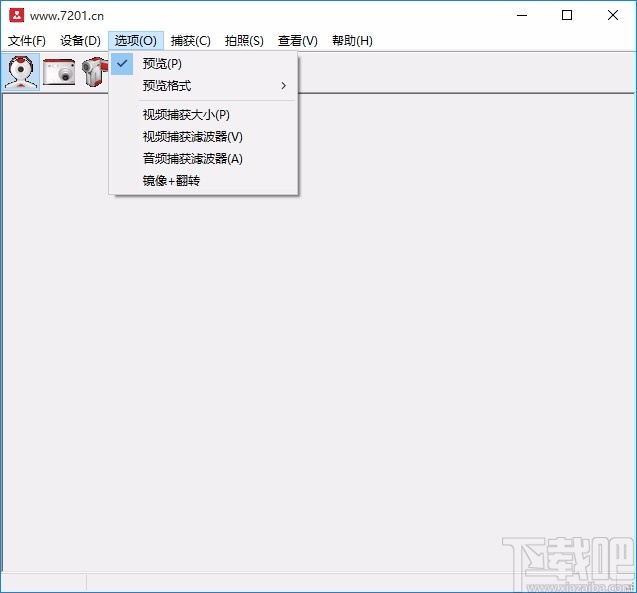This screenshot has width=637, height=593.
Task: Open the 设备(D) menu
Action: point(80,41)
